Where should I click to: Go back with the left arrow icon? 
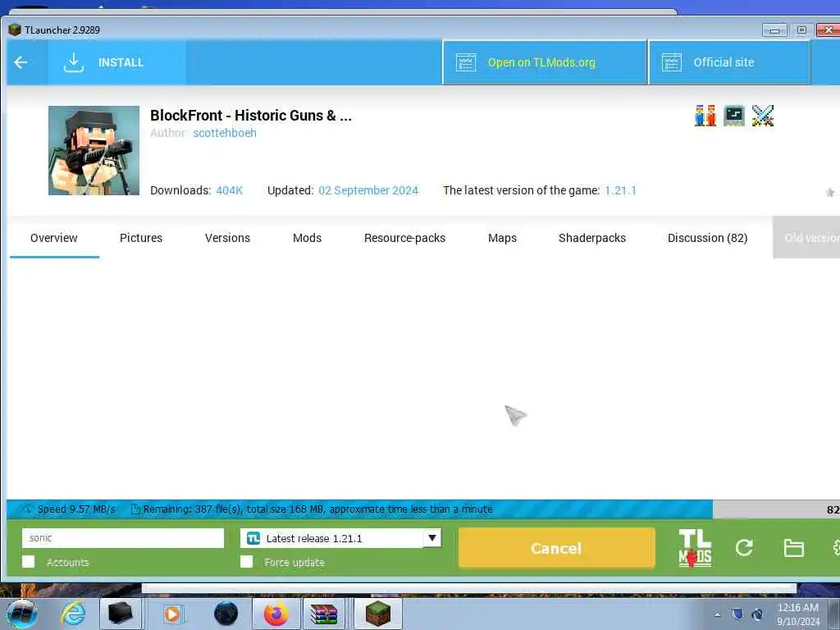[21, 62]
